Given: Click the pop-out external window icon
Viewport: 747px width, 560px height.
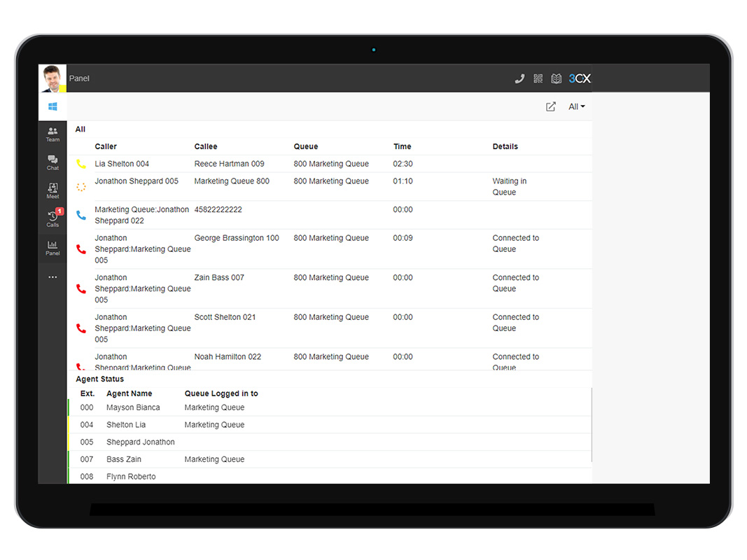Looking at the screenshot, I should pyautogui.click(x=550, y=106).
